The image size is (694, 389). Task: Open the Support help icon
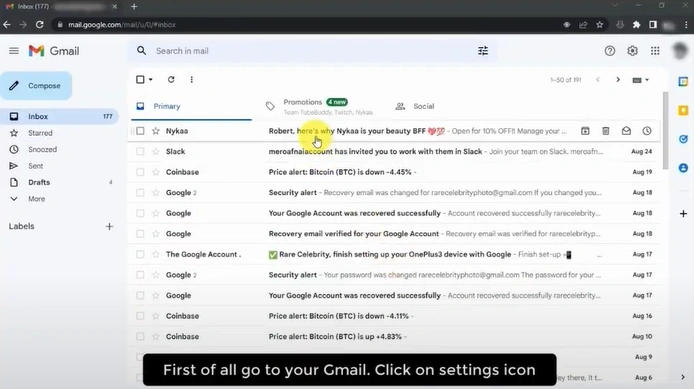(x=610, y=51)
